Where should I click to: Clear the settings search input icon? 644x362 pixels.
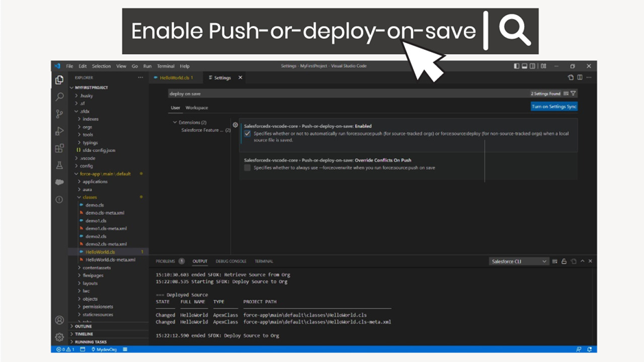click(x=566, y=94)
